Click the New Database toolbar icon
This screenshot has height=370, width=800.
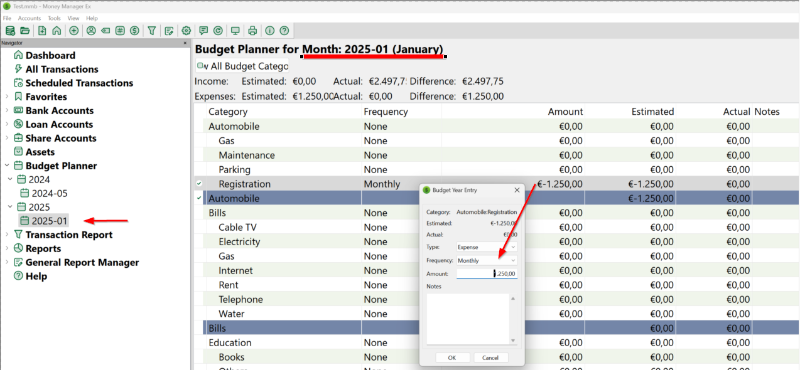click(10, 31)
